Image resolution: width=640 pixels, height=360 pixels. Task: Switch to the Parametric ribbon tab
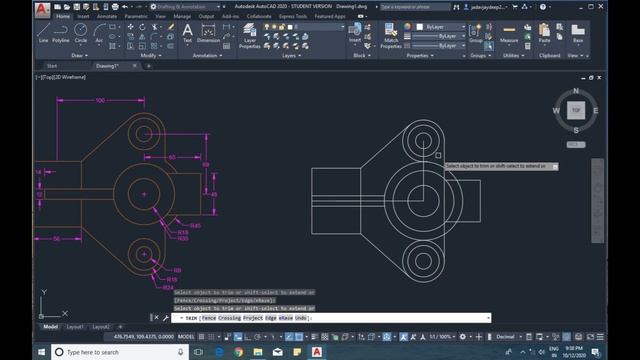pyautogui.click(x=136, y=16)
